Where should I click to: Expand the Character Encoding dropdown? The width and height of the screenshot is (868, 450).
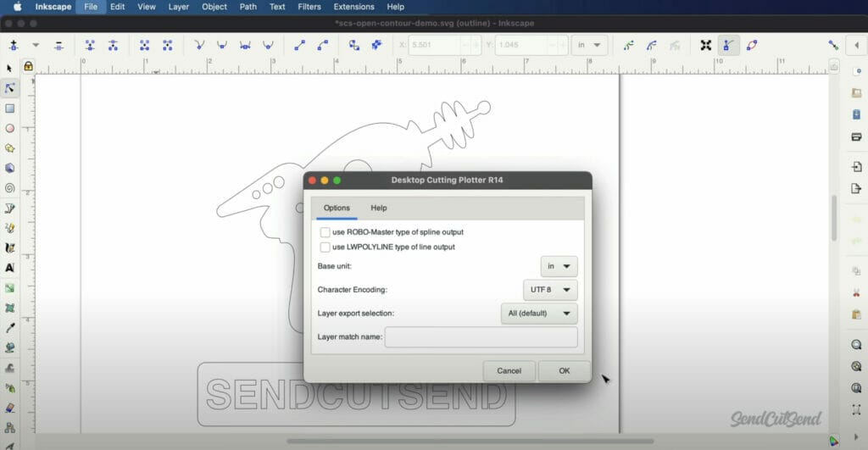click(550, 290)
